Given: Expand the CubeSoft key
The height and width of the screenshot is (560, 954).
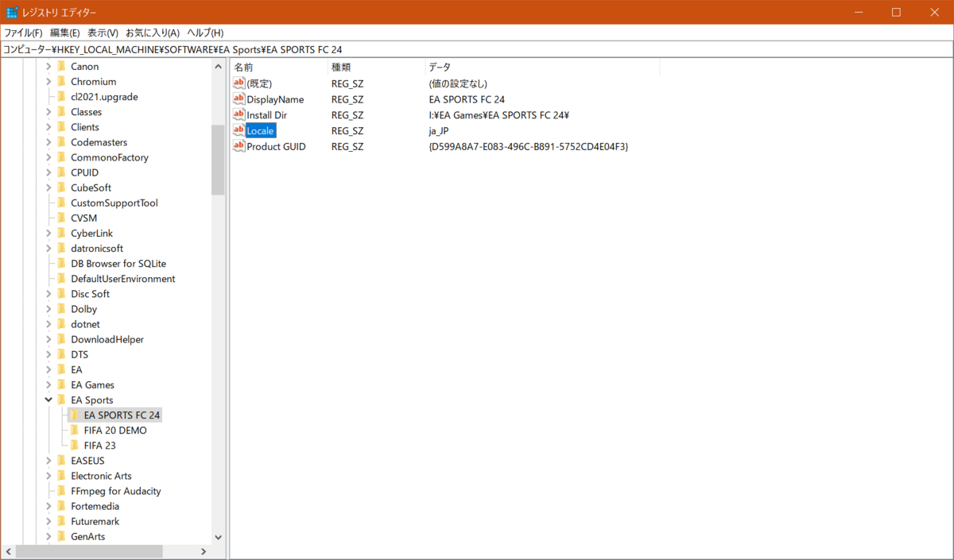Looking at the screenshot, I should tap(48, 187).
